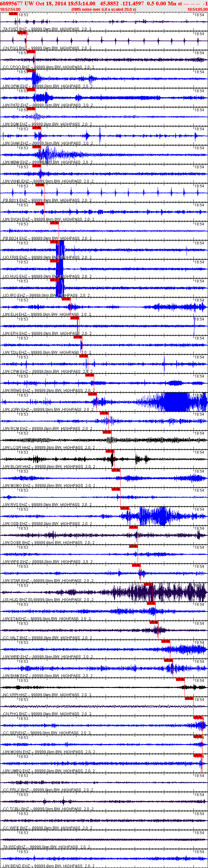
Task: Select red pick marker above UW ELK trace
Action: coord(66,299)
